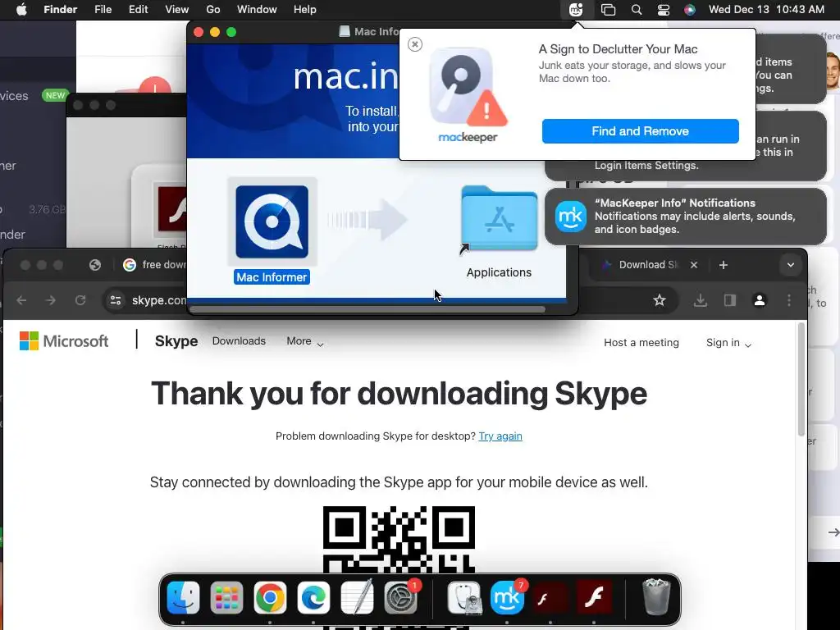The image size is (840, 630).
Task: Open Google Chrome from the Dock
Action: 270,597
